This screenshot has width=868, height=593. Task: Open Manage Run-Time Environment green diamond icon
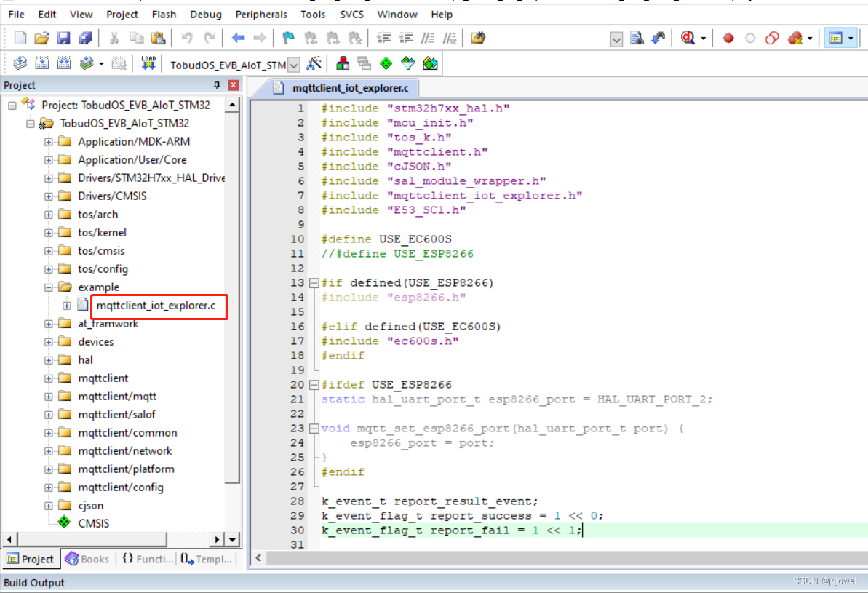(386, 64)
